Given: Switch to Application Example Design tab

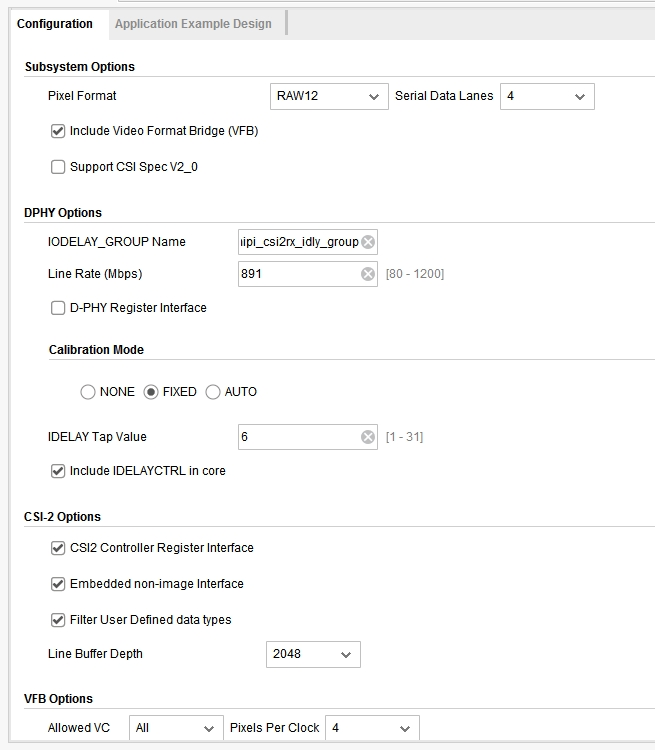Looking at the screenshot, I should coord(193,24).
